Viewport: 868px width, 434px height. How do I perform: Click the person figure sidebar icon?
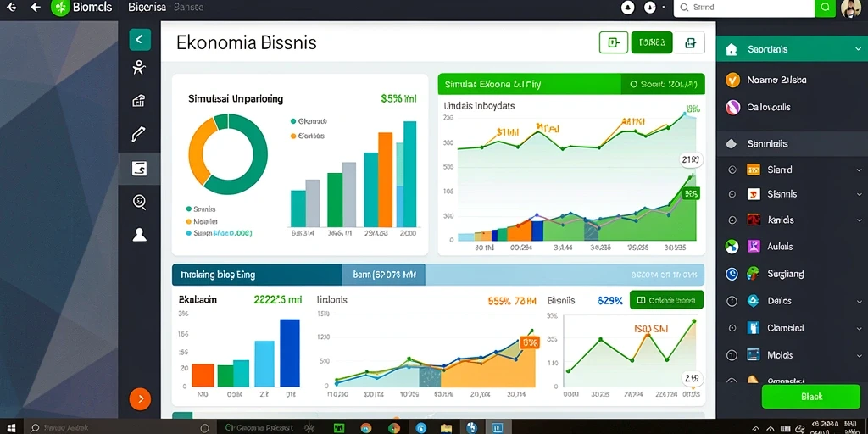(x=139, y=68)
